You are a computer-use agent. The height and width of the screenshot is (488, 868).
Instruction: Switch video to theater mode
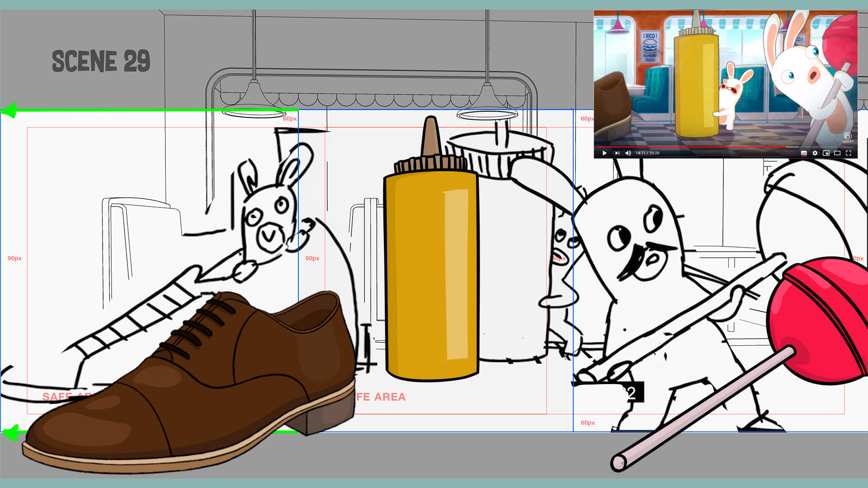click(837, 153)
